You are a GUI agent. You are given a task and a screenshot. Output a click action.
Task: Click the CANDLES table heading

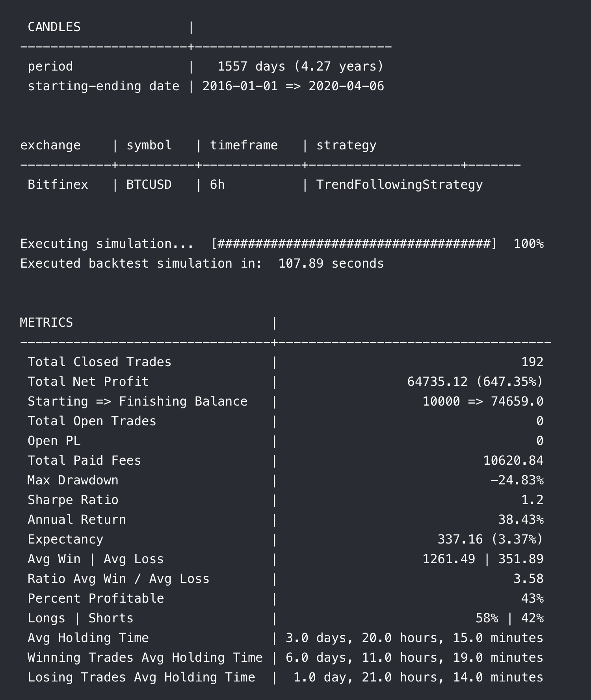tap(54, 27)
